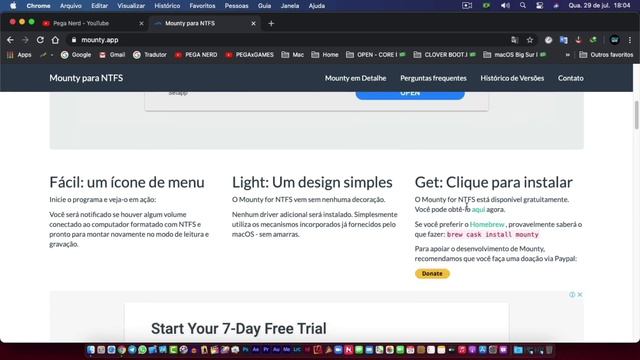Open the Mac bookmarks folder

[x=293, y=55]
